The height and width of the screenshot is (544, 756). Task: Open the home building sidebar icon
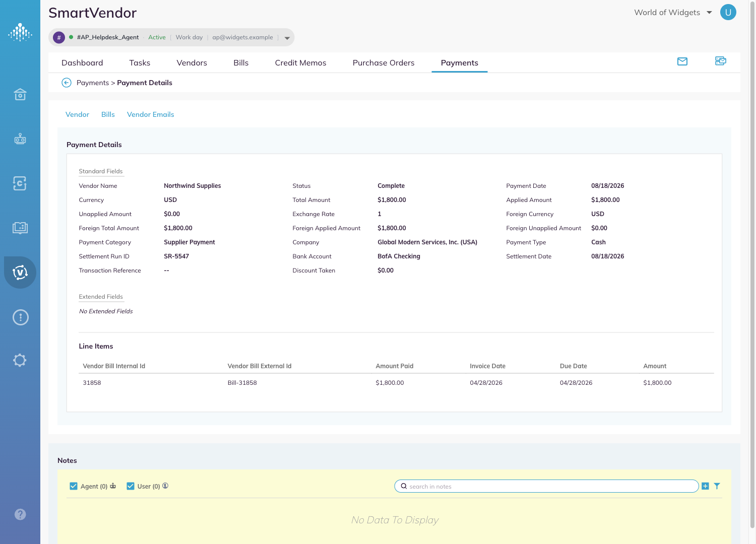(20, 94)
